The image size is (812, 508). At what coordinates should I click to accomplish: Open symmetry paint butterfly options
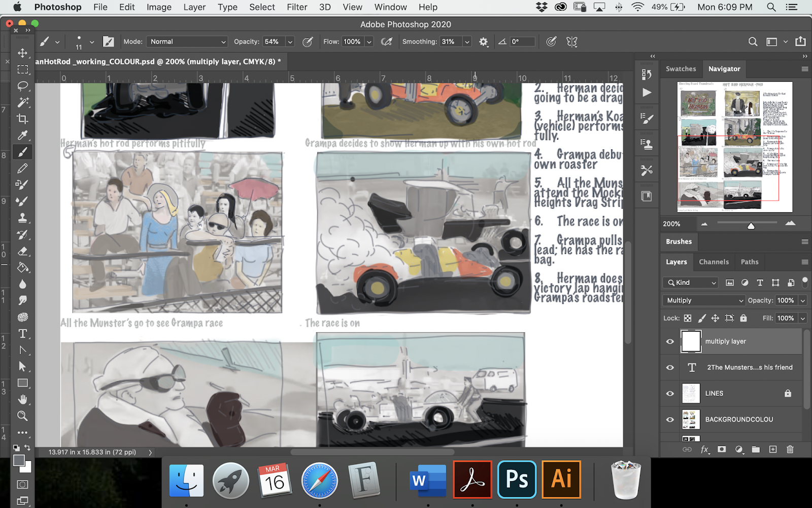pos(572,42)
